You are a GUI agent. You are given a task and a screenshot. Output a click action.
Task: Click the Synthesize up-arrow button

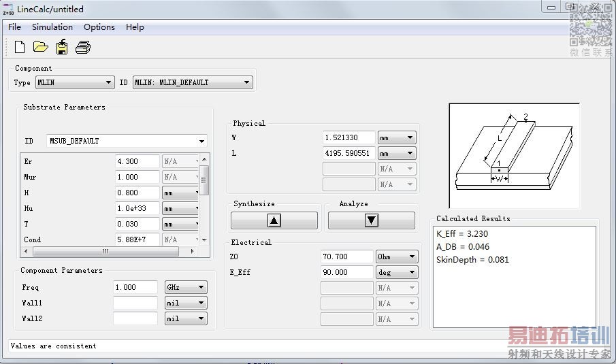(x=274, y=220)
